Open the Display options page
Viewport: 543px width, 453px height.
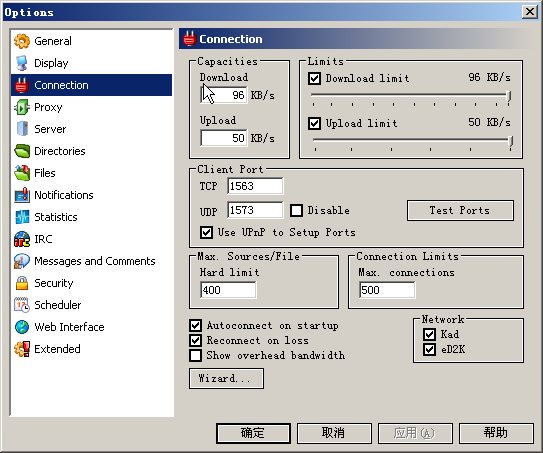coord(91,63)
